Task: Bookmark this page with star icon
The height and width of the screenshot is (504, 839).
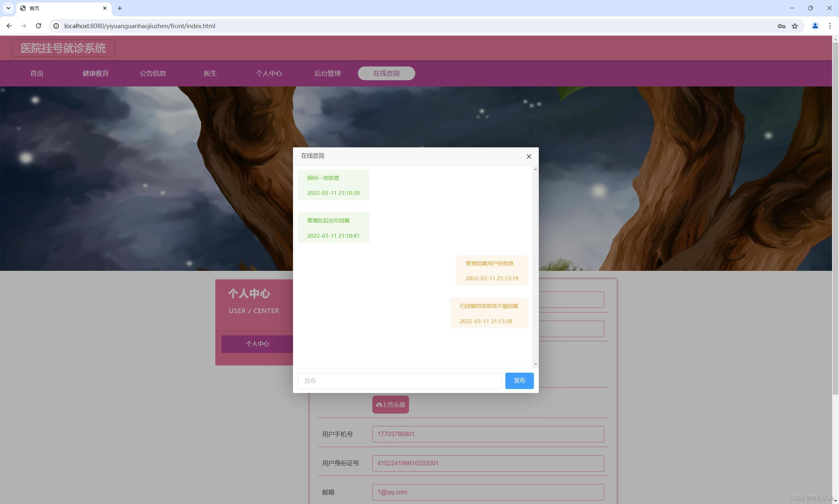Action: pyautogui.click(x=794, y=26)
